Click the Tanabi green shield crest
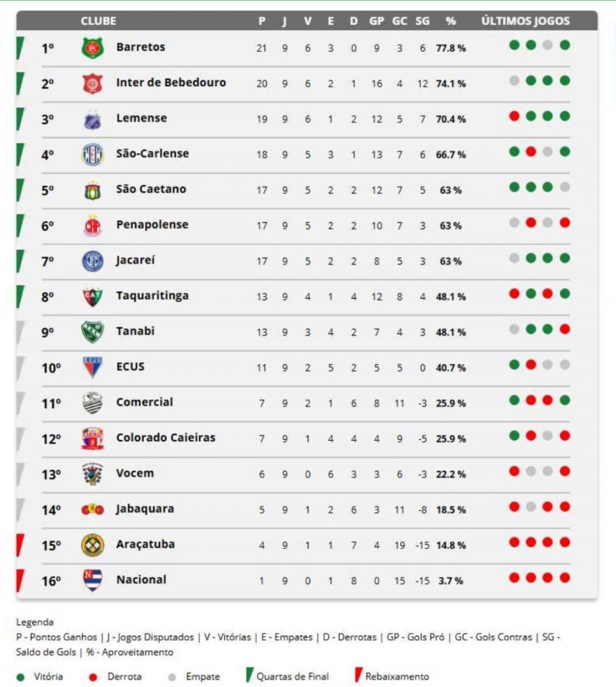616x687 pixels. click(92, 332)
